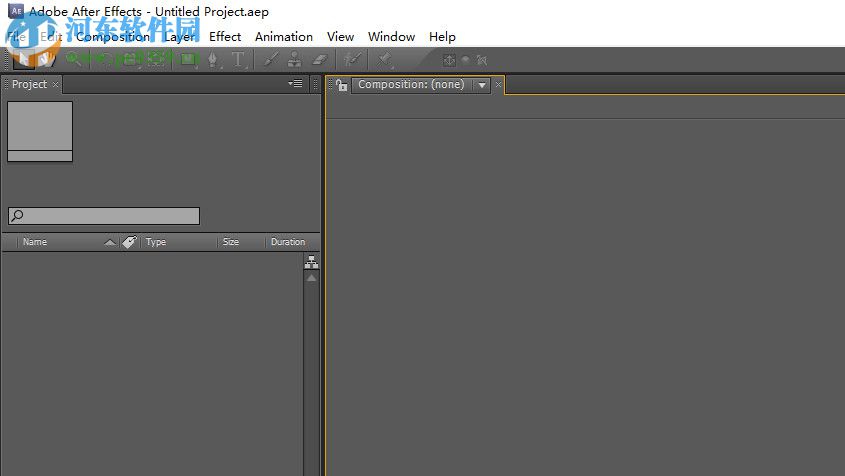Open the Composition (none) dropdown arrow

click(x=482, y=85)
